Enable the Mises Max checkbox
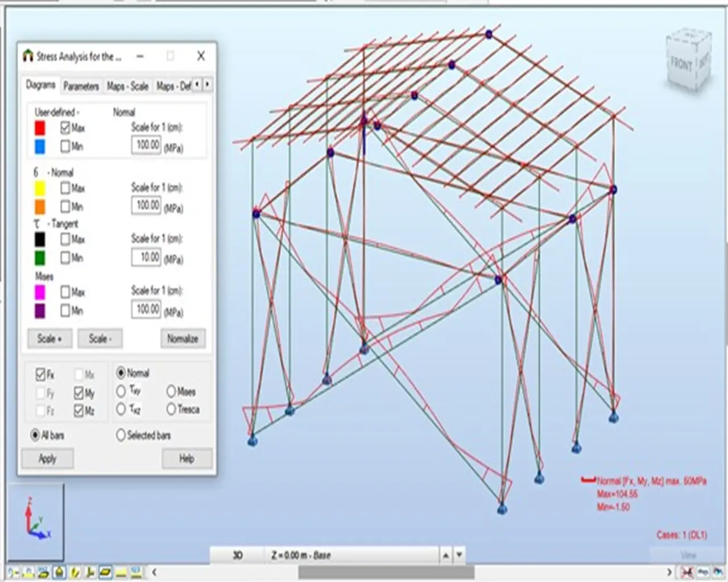This screenshot has height=582, width=728. 65,292
